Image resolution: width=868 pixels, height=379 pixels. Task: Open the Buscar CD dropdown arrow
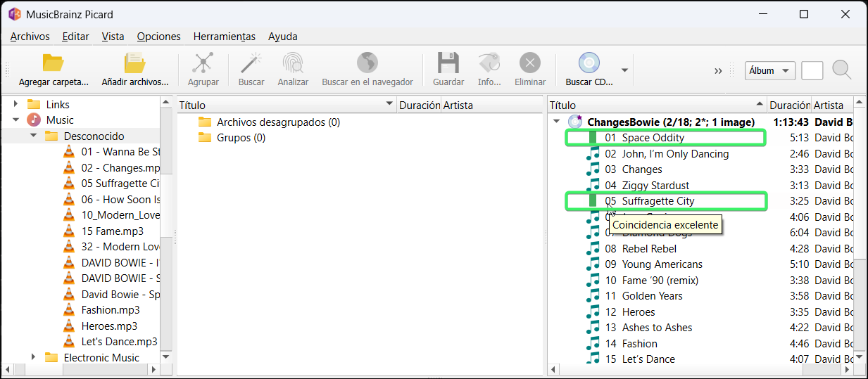[x=624, y=70]
